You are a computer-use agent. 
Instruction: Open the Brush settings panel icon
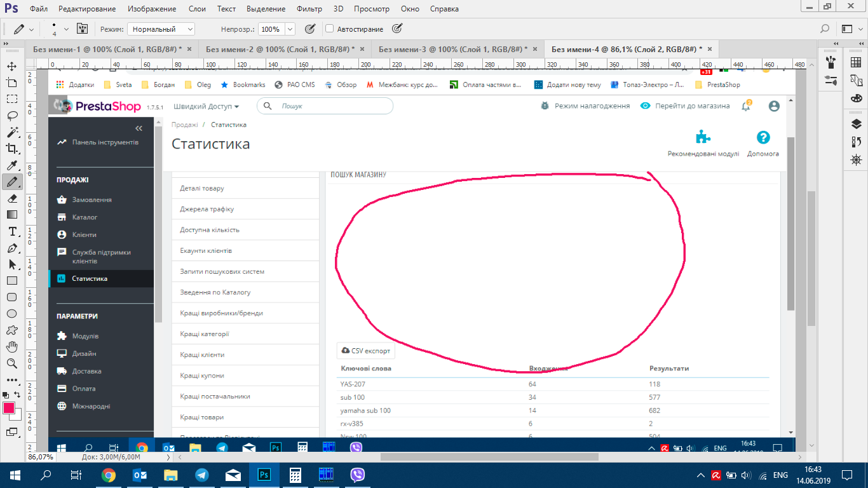[x=830, y=80]
